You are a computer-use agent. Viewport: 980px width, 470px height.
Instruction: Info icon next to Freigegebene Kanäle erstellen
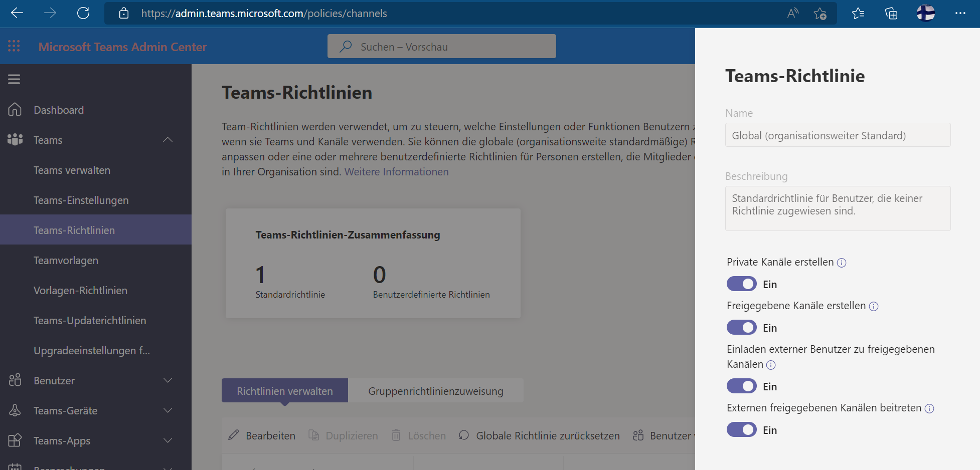[874, 306]
